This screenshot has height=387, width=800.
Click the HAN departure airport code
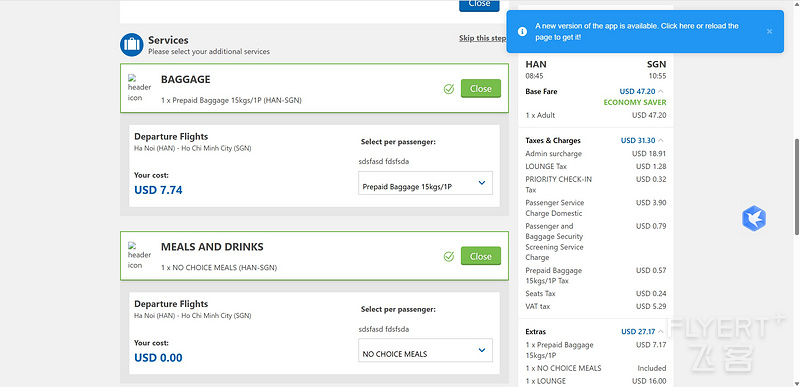pos(536,64)
